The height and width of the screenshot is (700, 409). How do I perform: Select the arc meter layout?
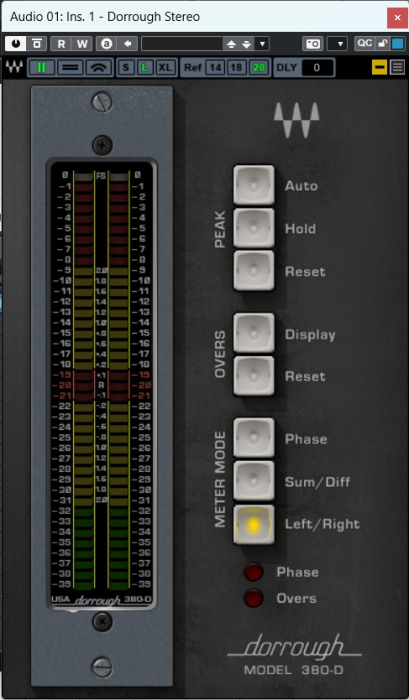[99, 68]
